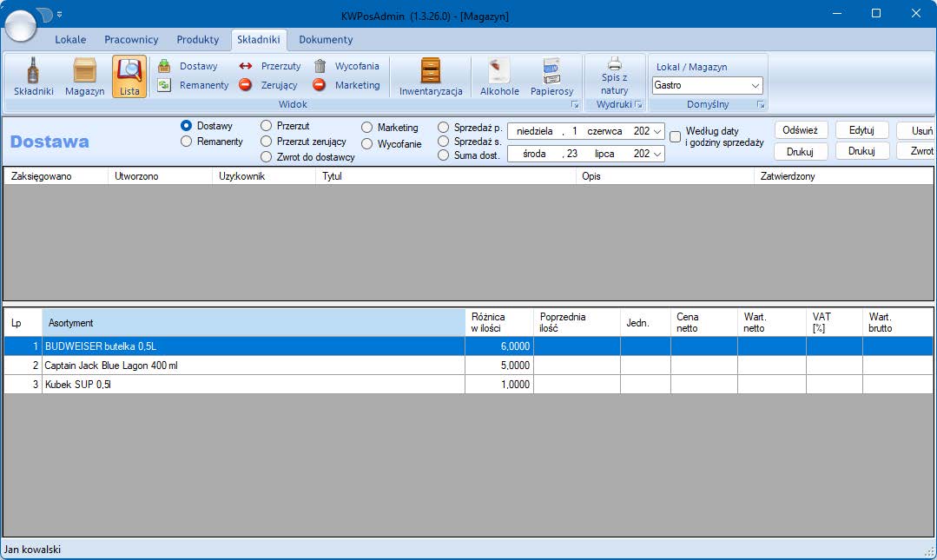Click the Wycofania trash icon

click(320, 66)
